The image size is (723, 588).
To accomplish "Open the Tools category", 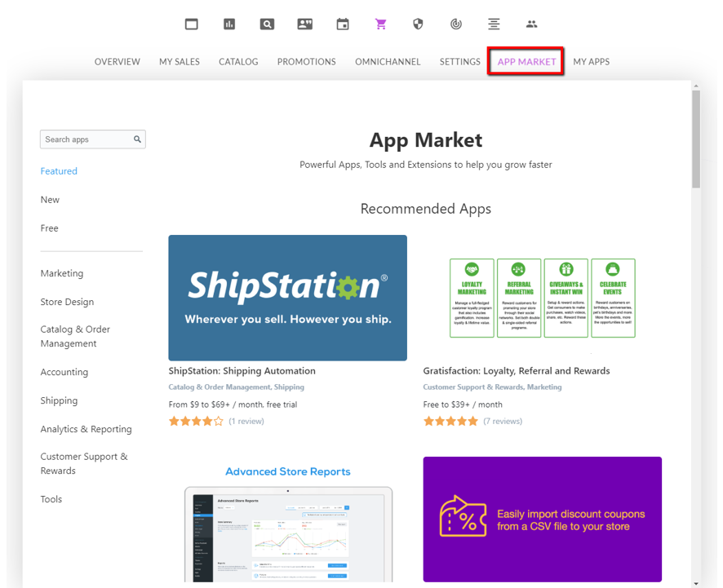I will click(x=51, y=499).
